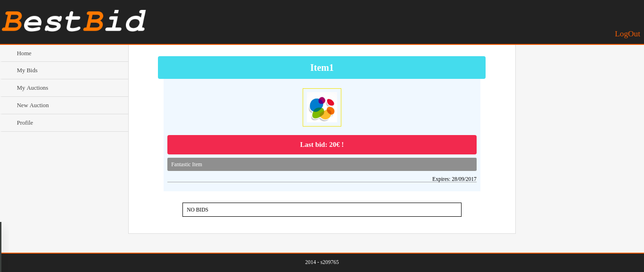
Task: Click the word 'Best' in the logo
Action: (x=42, y=22)
